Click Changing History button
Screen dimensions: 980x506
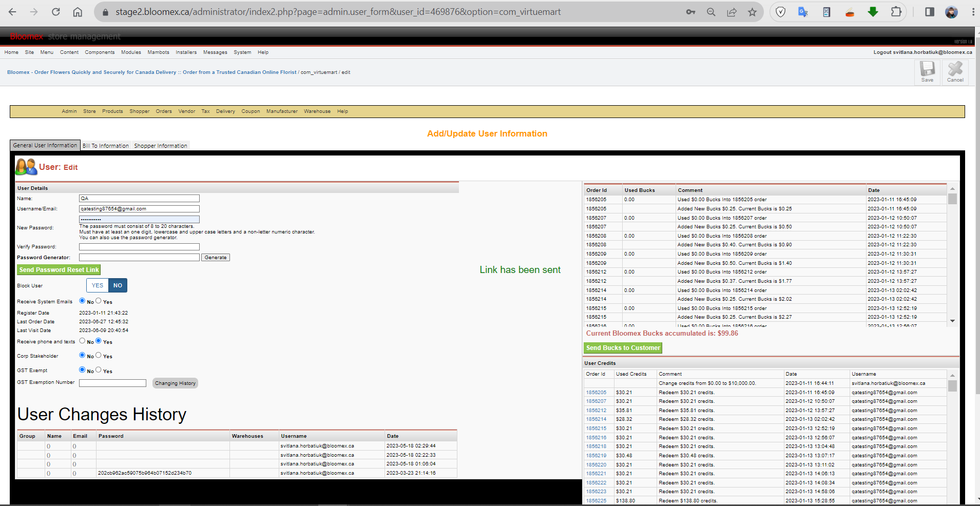pos(175,383)
